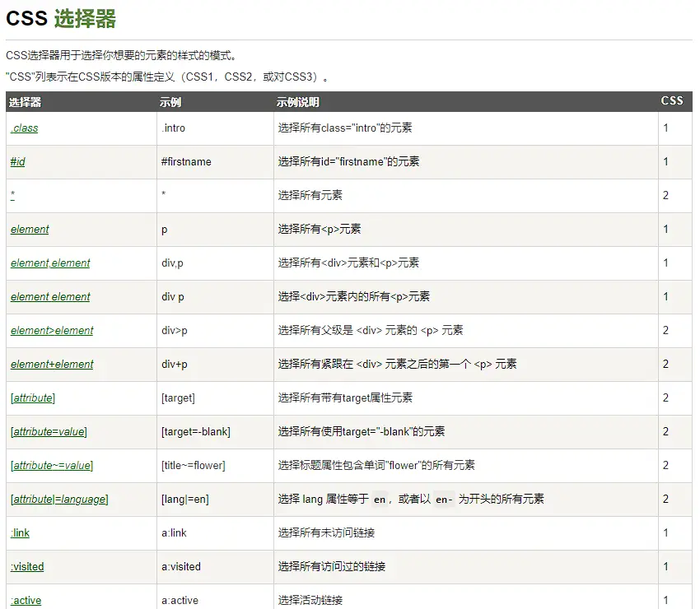Open the :link pseudo-class link
Screen dimensions: 700x609
pyautogui.click(x=20, y=533)
